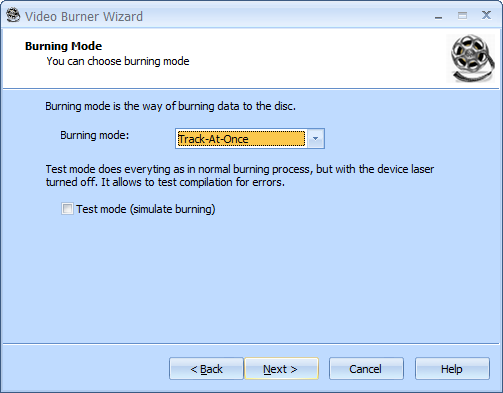Click the 'Burning mode is the way' description
Image resolution: width=503 pixels, height=393 pixels.
(170, 106)
